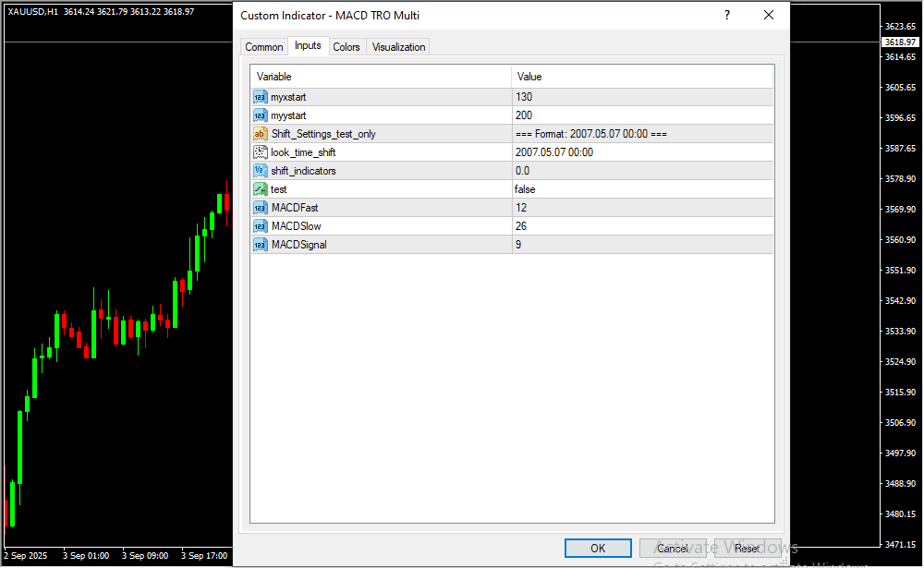Click the look_time_shift datetime icon
The width and height of the screenshot is (924, 568).
pos(260,152)
